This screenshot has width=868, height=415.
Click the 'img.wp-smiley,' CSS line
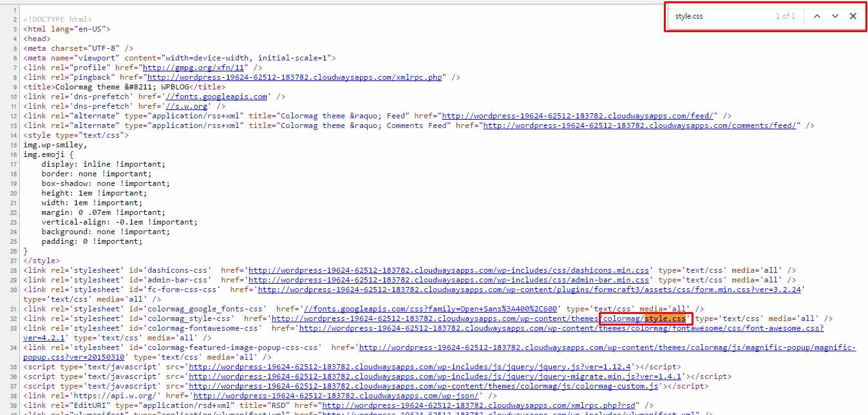click(x=56, y=145)
